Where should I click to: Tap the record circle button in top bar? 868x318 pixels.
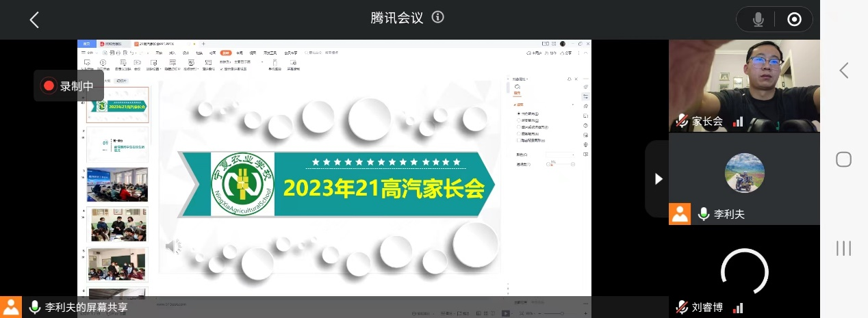tap(794, 20)
